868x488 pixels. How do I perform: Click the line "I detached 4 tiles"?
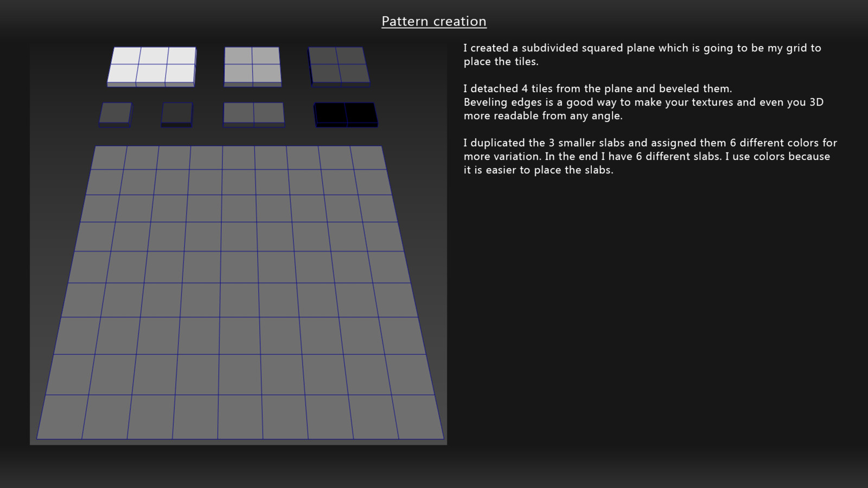(598, 88)
